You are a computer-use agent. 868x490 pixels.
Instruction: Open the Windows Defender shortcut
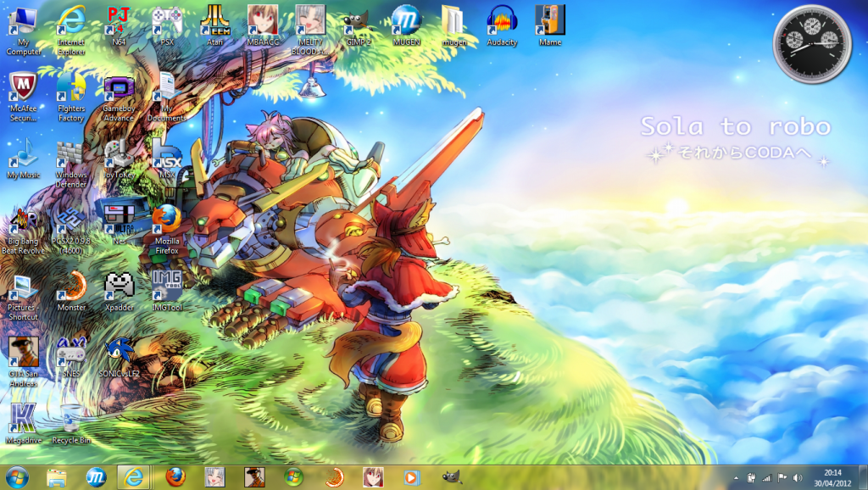pos(71,164)
